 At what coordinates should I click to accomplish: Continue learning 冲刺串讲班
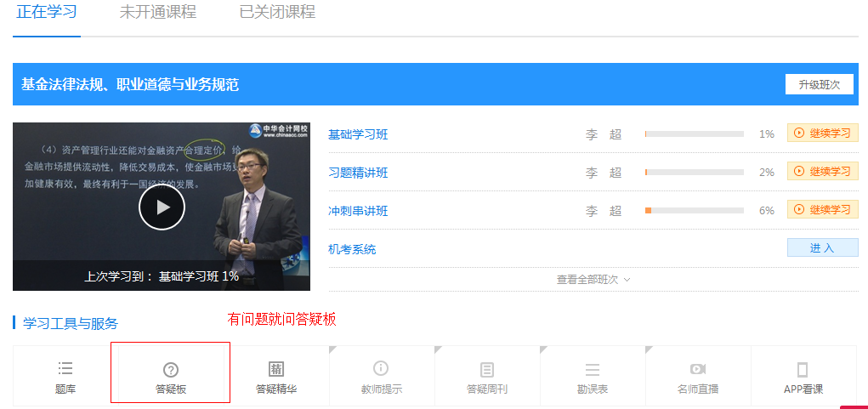[823, 210]
